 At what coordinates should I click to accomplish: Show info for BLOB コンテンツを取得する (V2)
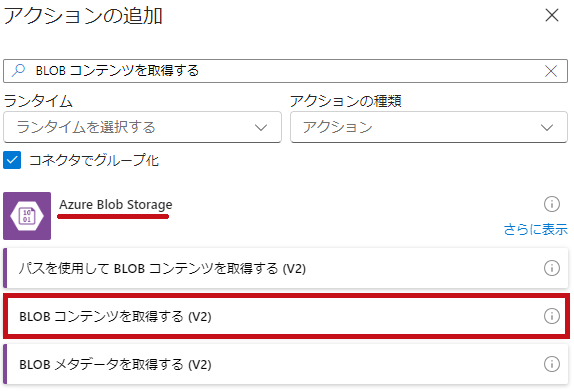click(552, 316)
